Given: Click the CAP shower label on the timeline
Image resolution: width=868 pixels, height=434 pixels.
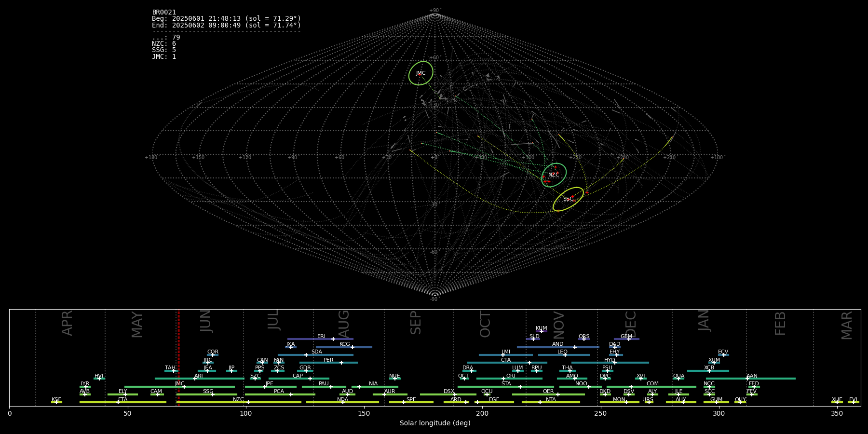Looking at the screenshot, I should [298, 376].
